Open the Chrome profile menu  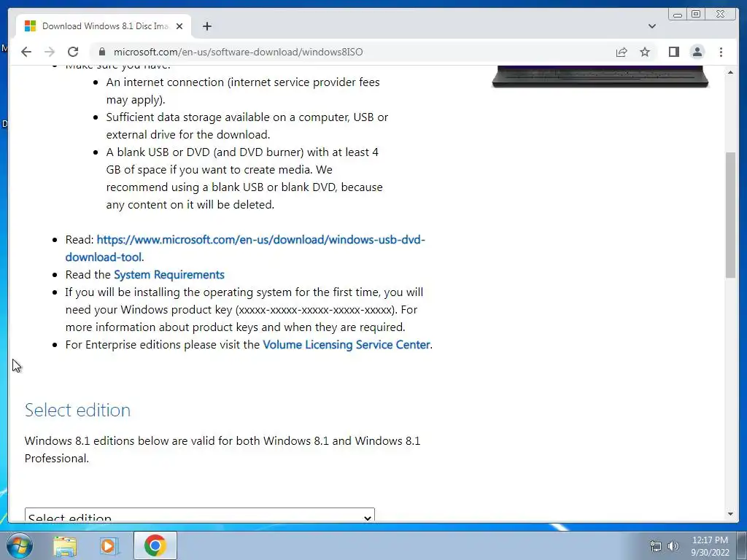point(697,52)
